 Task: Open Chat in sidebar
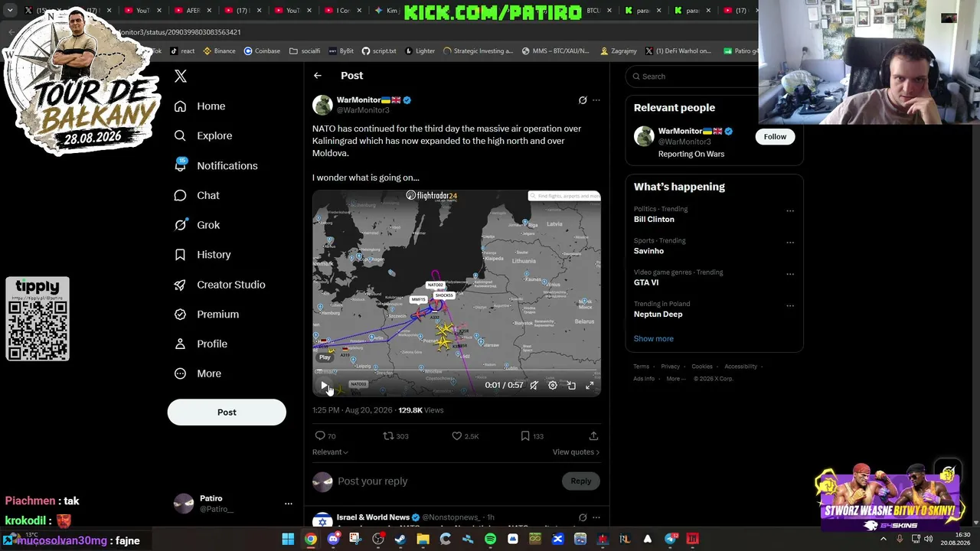coord(197,195)
